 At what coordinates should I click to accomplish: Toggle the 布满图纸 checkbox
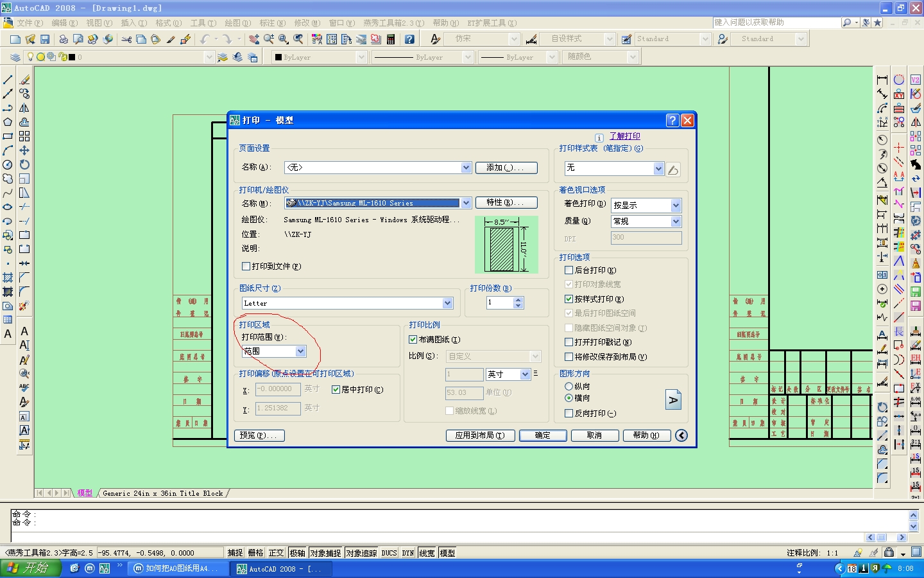click(x=413, y=339)
